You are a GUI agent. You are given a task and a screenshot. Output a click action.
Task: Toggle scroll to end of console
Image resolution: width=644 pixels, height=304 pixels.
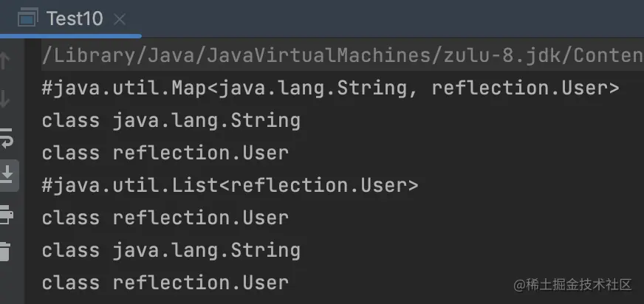[6, 175]
